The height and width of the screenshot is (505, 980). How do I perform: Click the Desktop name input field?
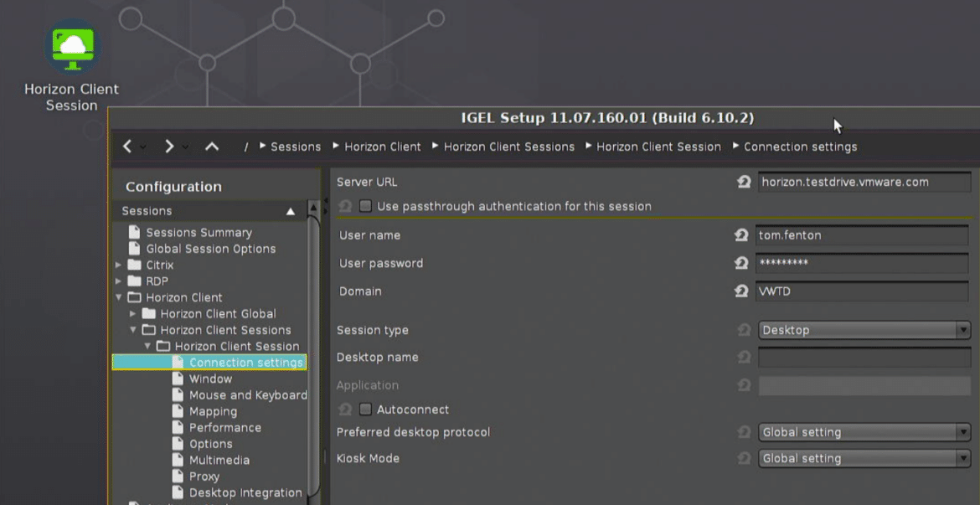[864, 358]
